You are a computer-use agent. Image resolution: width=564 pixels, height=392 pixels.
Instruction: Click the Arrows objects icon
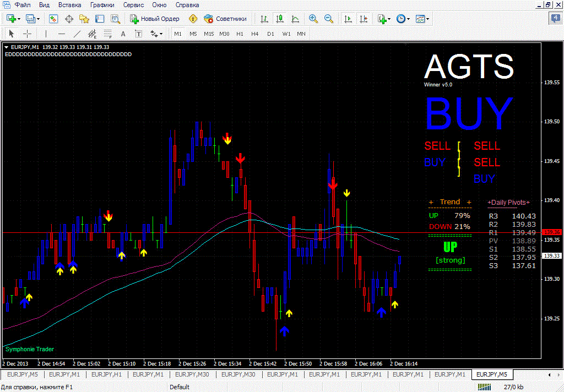click(x=154, y=34)
